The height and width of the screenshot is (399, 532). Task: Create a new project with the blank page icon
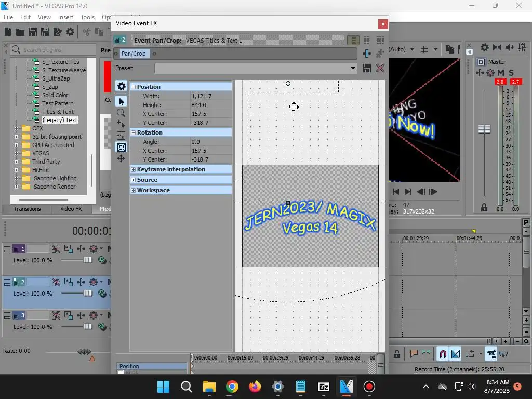tap(8, 32)
